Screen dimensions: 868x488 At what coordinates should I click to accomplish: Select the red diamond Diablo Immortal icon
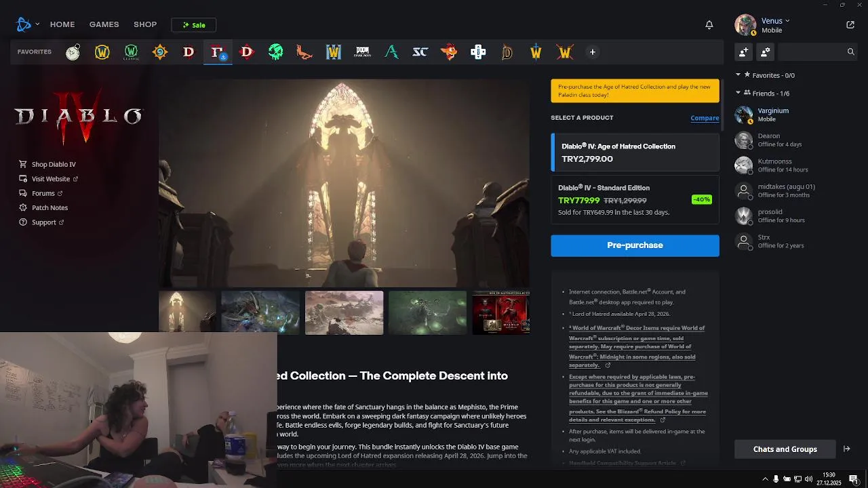247,52
